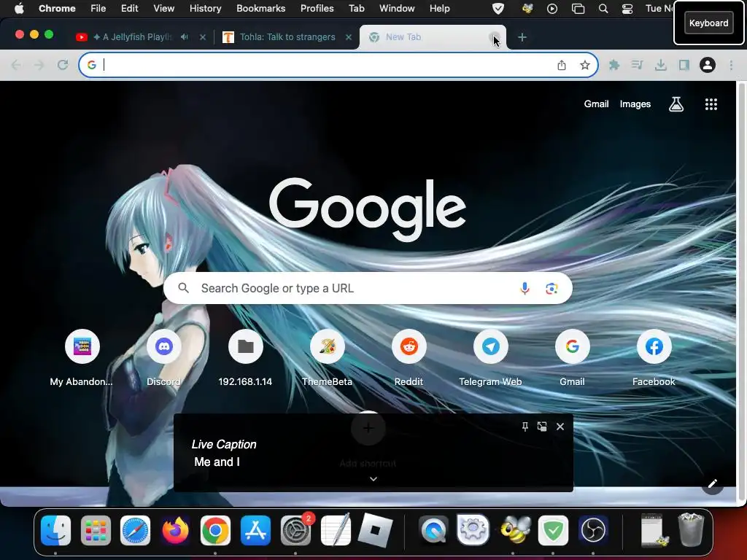Open the View menu in menu bar

(163, 8)
